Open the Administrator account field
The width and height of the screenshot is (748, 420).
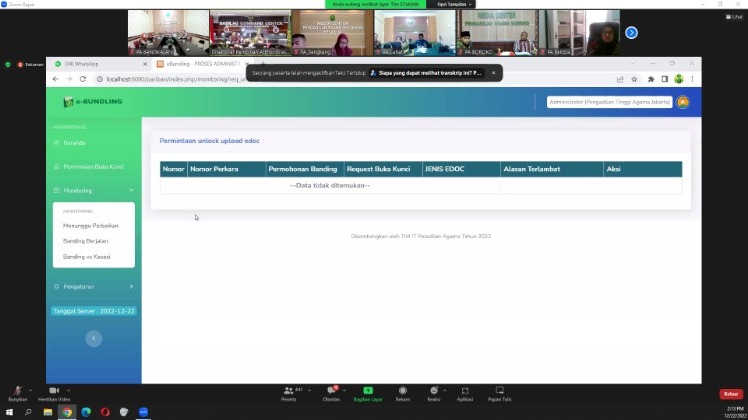tap(609, 102)
